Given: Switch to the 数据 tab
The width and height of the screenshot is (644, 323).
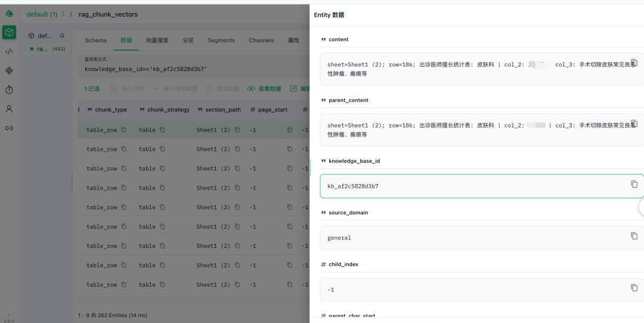Looking at the screenshot, I should tap(126, 40).
